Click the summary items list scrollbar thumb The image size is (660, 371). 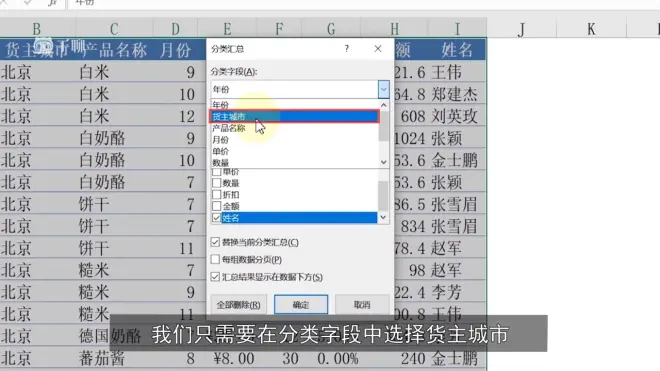(x=383, y=195)
